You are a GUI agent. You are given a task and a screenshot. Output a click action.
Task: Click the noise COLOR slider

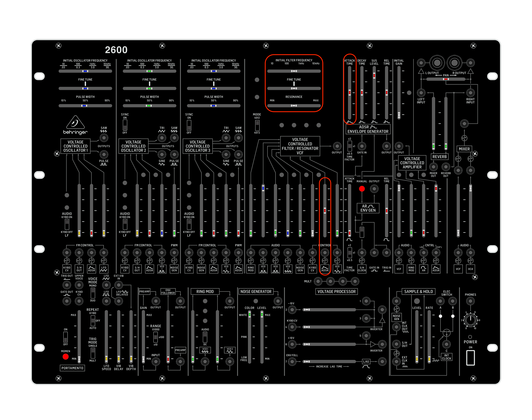pyautogui.click(x=250, y=337)
